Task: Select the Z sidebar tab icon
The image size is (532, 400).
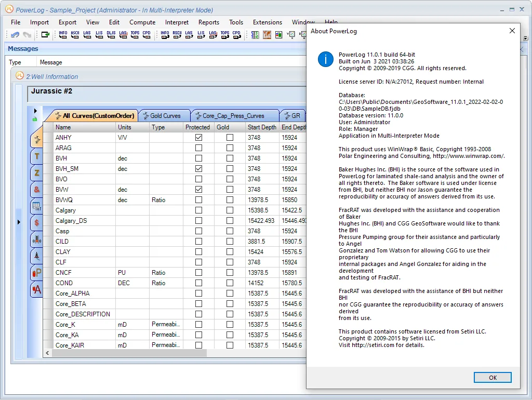Action: pos(37,172)
